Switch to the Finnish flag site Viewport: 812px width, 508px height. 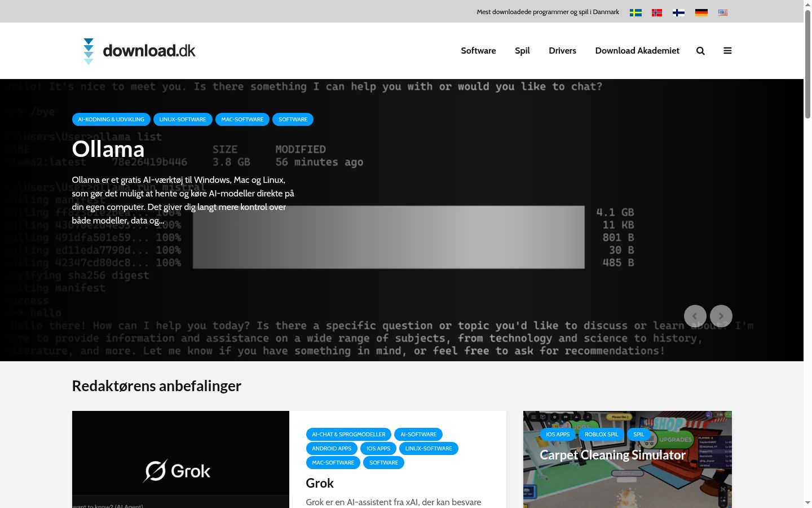pyautogui.click(x=679, y=12)
